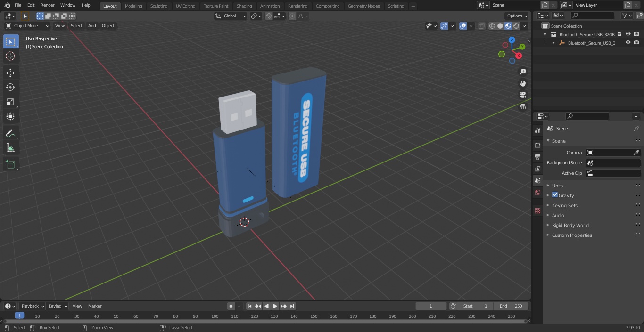This screenshot has width=644, height=332.
Task: Pick the Annotate tool
Action: 10,133
